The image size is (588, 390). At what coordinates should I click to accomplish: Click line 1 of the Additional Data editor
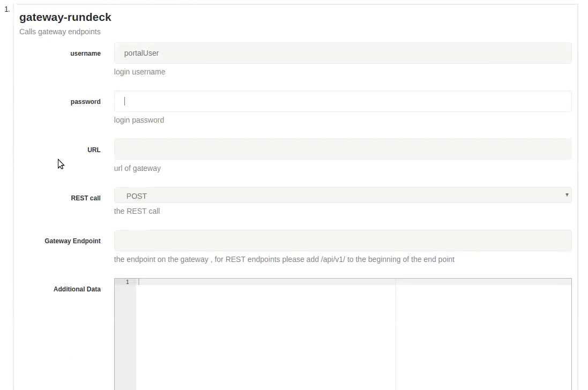coord(354,282)
